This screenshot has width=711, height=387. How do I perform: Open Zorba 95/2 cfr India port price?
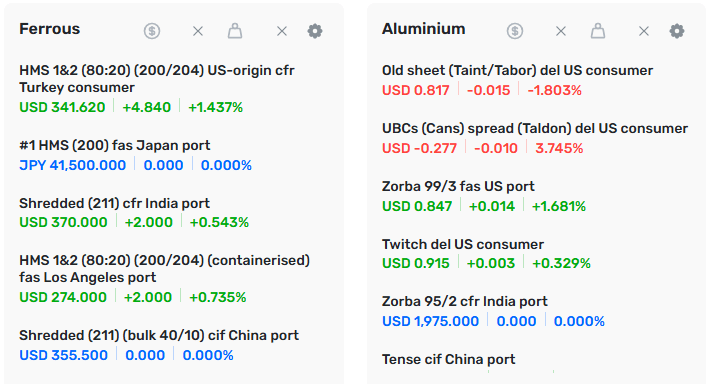(465, 301)
